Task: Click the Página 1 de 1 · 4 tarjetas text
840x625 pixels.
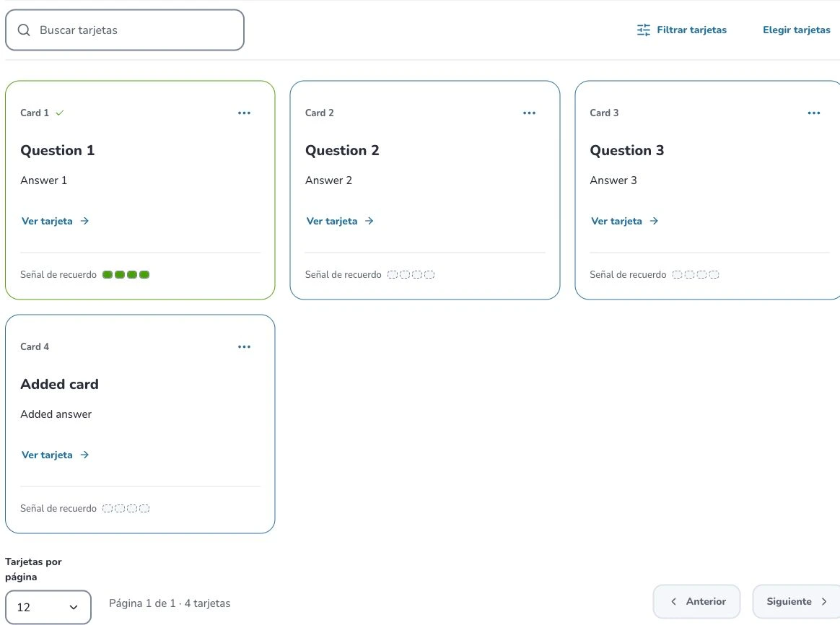Action: tap(170, 603)
